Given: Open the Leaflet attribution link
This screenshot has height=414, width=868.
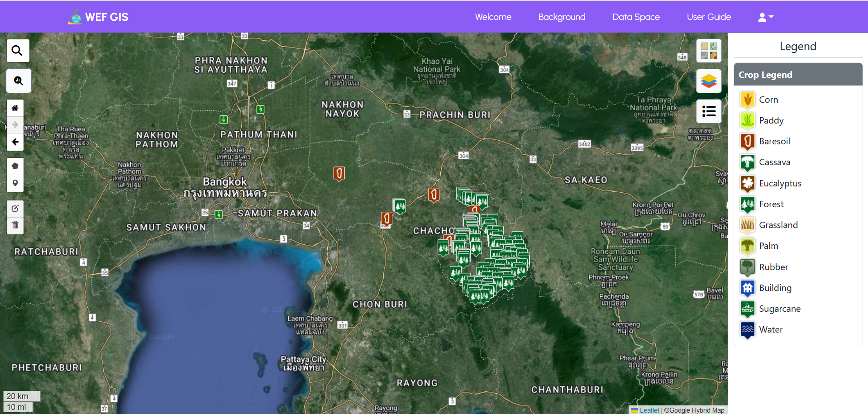Looking at the screenshot, I should [x=649, y=410].
